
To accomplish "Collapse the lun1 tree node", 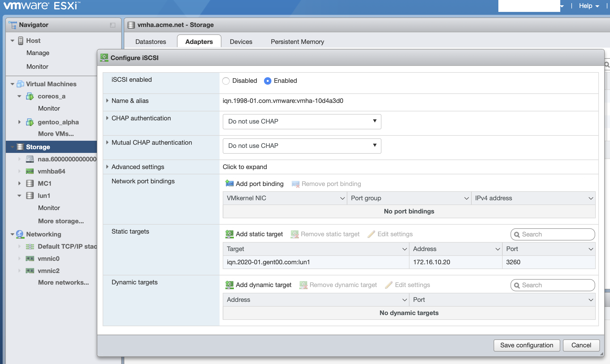I will (19, 196).
